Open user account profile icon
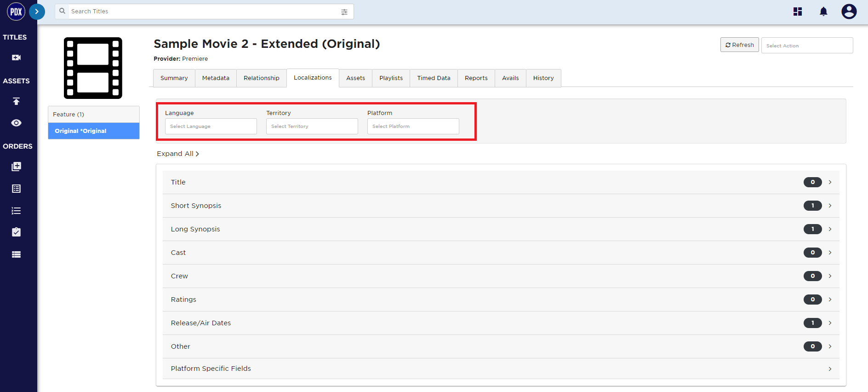 tap(849, 12)
